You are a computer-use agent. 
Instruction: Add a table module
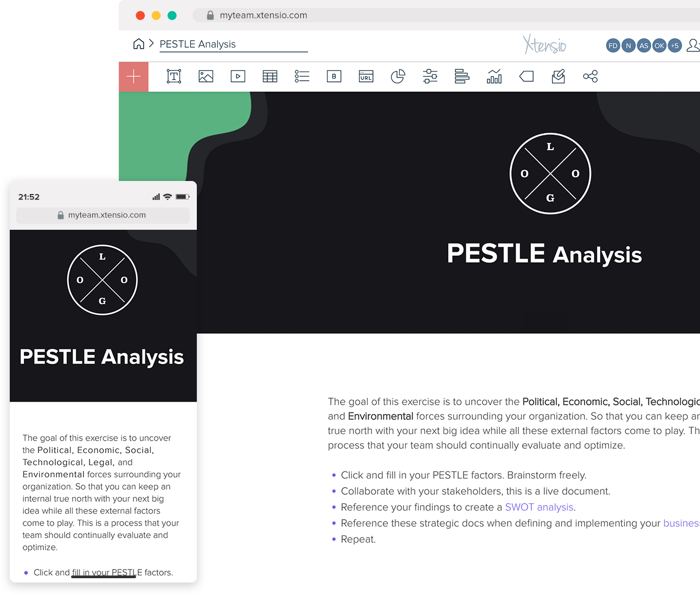269,76
